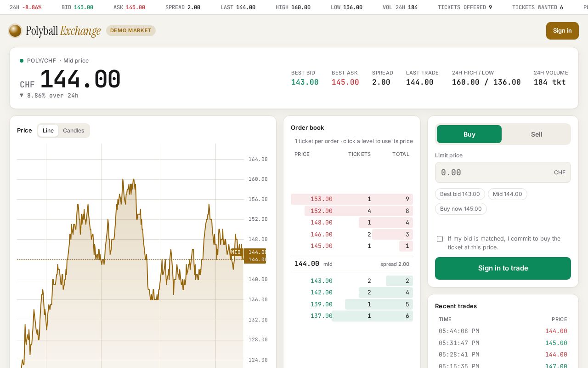Switch chart to Line view

point(48,131)
